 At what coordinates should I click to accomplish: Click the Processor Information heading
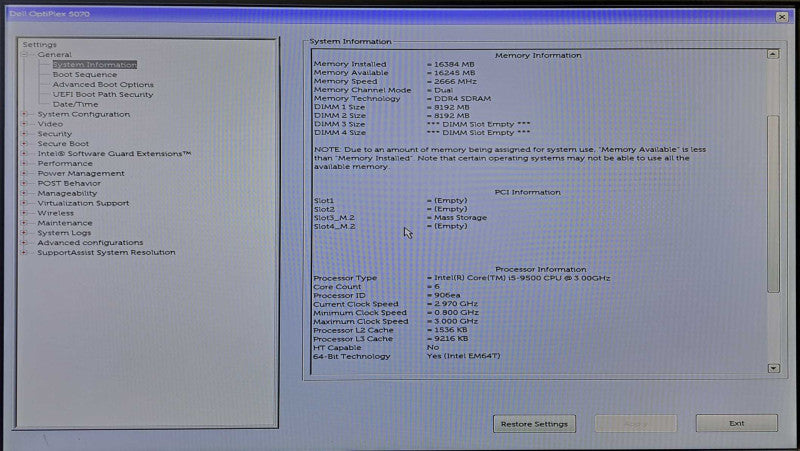click(x=540, y=269)
